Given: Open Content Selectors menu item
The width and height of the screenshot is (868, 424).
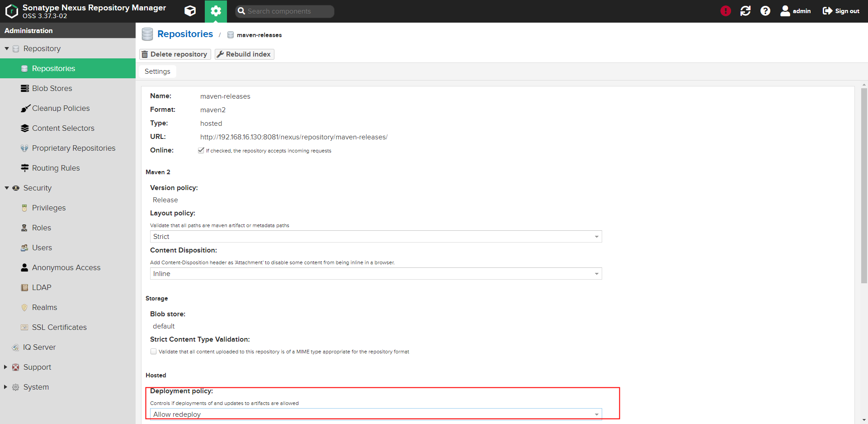Looking at the screenshot, I should tap(68, 128).
